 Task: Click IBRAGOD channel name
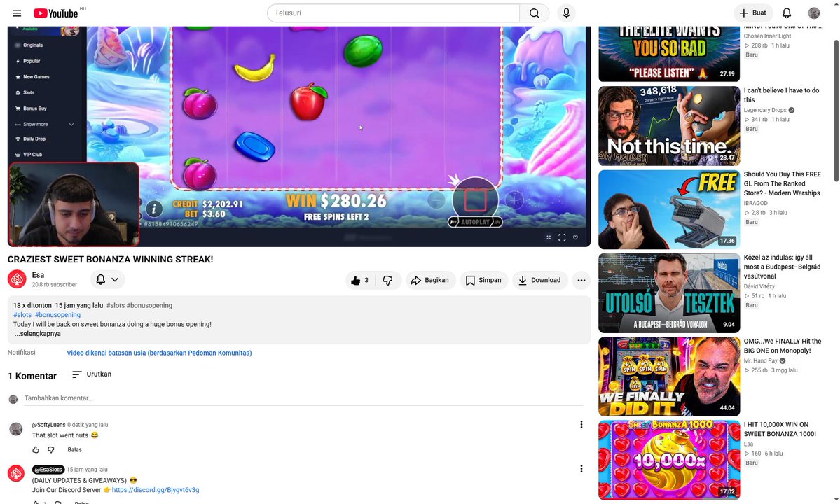point(755,203)
